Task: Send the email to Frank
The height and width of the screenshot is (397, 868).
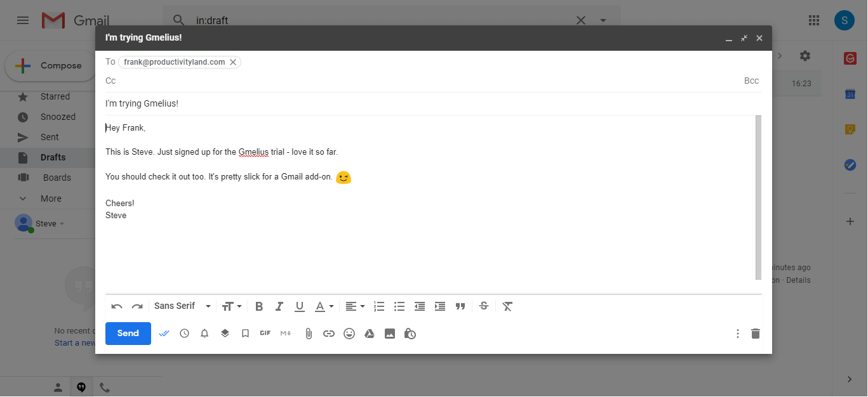Action: coord(128,334)
